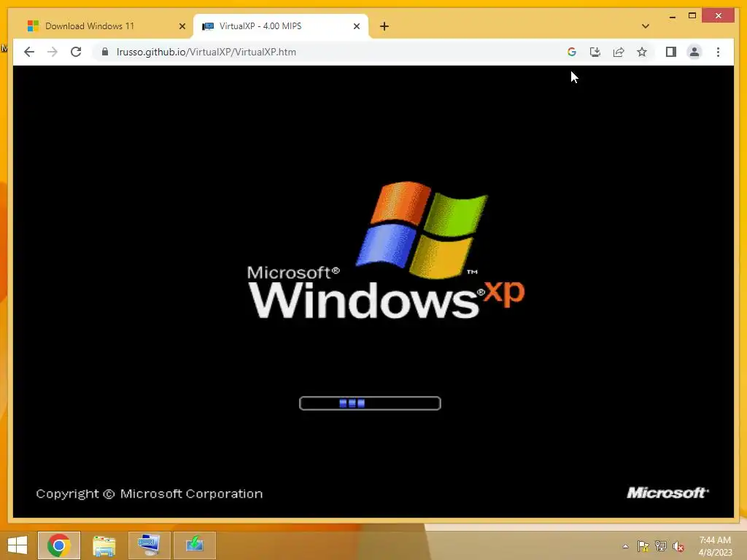Open the Chrome three-dot menu

click(718, 52)
